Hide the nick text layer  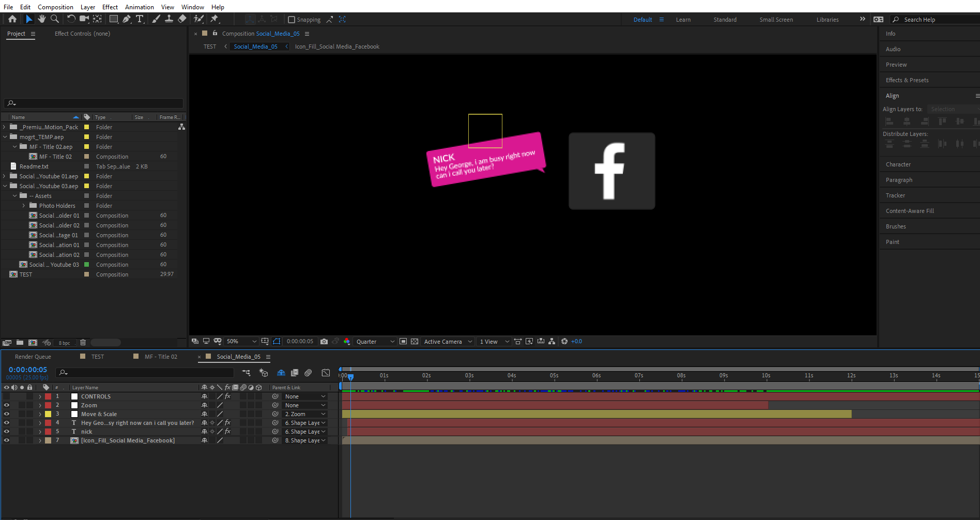(7, 432)
